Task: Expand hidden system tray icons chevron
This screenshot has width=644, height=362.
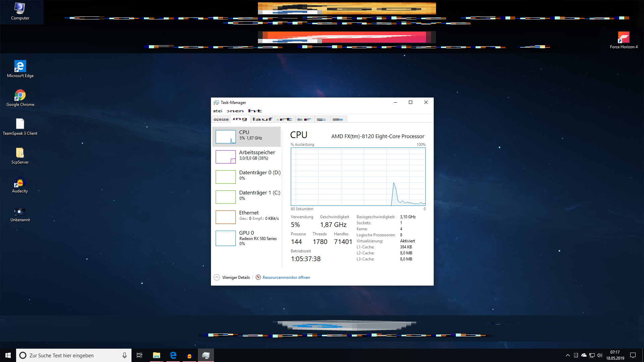Action: [x=568, y=355]
